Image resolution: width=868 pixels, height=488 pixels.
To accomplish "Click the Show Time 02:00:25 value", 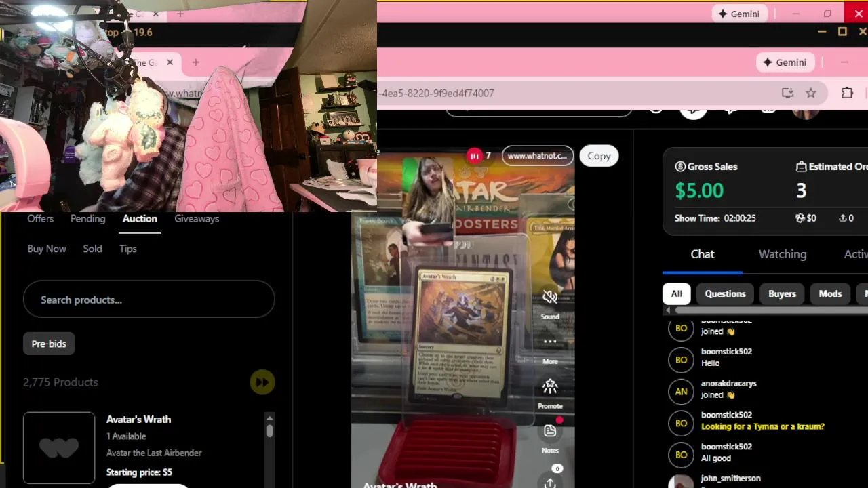I will click(x=740, y=218).
